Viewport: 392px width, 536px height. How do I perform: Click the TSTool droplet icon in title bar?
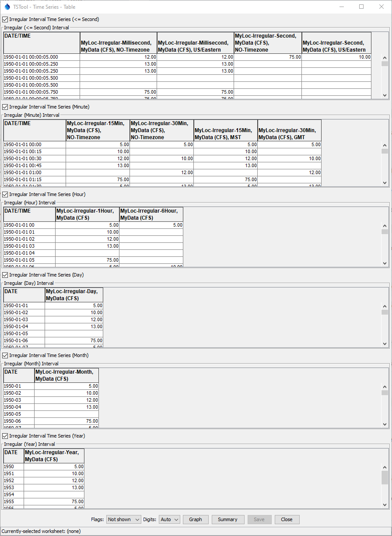pyautogui.click(x=7, y=7)
